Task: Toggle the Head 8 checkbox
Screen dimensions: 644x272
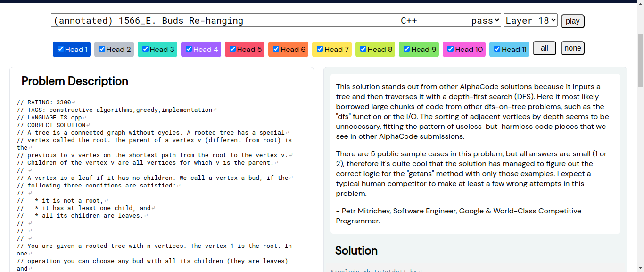Action: (x=363, y=49)
